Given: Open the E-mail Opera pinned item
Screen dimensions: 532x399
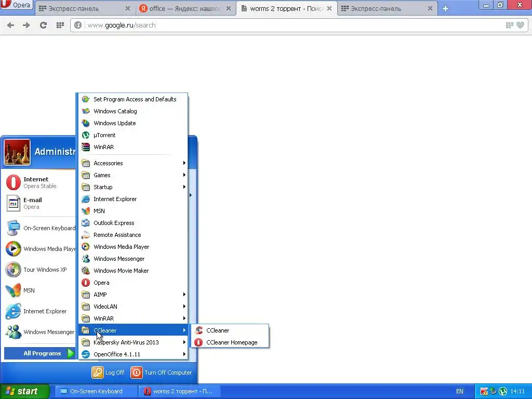Looking at the screenshot, I should pyautogui.click(x=40, y=203).
